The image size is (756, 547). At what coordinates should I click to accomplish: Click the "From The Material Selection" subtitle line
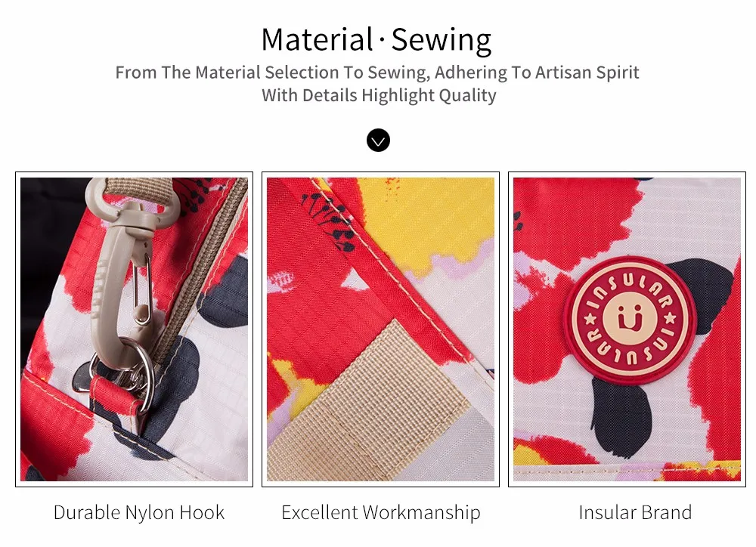click(x=377, y=73)
